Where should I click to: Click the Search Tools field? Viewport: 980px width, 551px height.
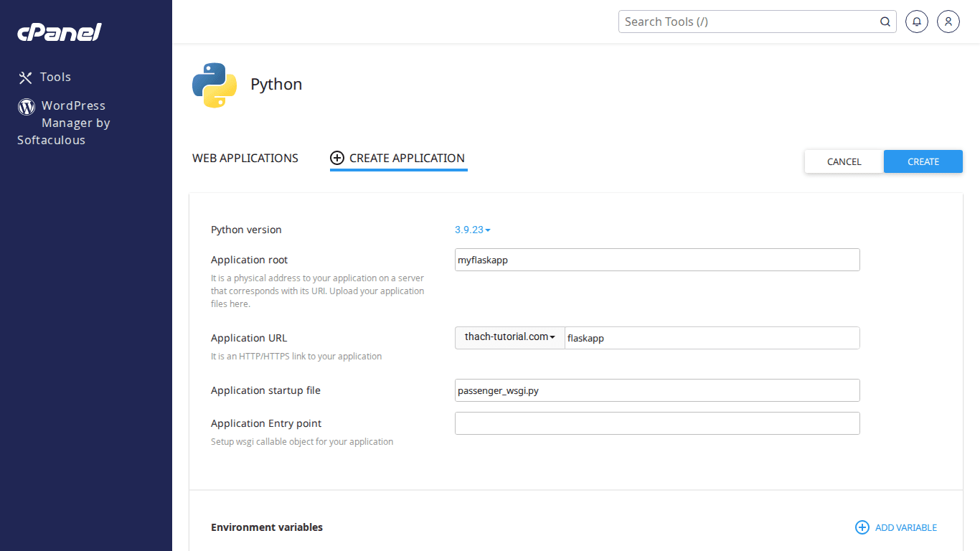click(746, 22)
